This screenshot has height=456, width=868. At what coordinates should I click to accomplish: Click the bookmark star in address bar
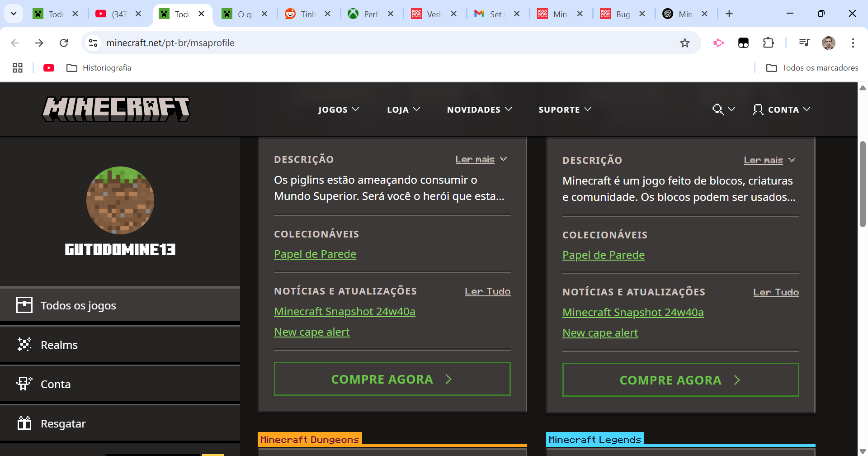[685, 43]
